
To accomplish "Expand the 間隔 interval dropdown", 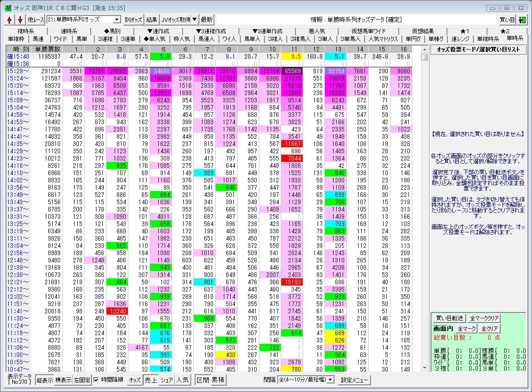I will [331, 380].
